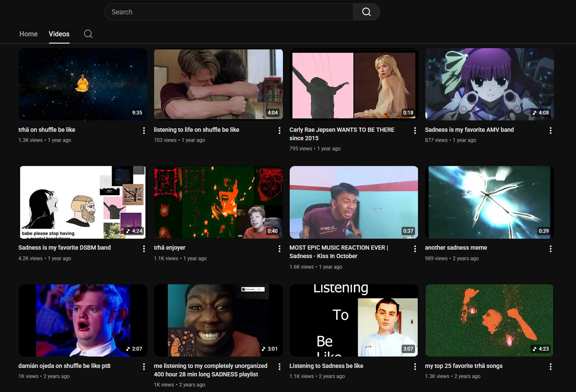
Task: Click '1.3K views • 1 year ago' under trhä shuffle
Action: pos(45,140)
